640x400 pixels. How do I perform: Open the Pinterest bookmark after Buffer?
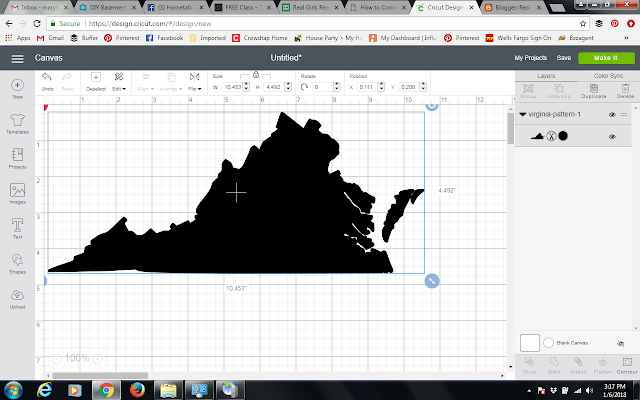click(122, 38)
